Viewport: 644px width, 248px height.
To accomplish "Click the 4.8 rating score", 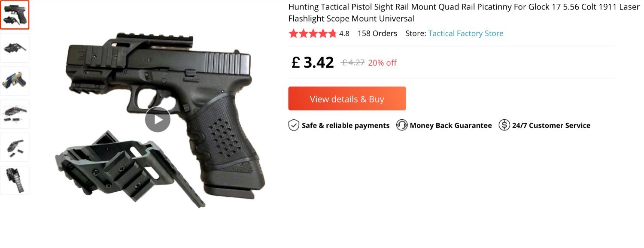I will [344, 33].
